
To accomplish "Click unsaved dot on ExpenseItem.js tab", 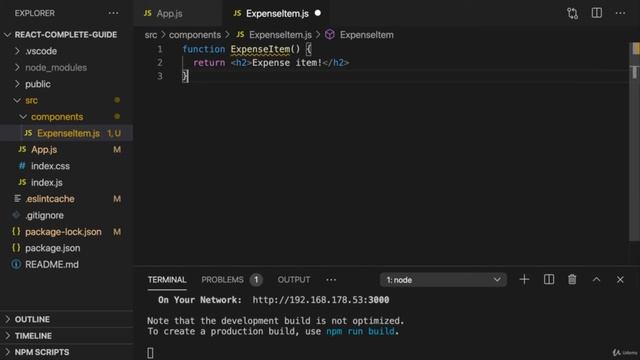I will [318, 13].
